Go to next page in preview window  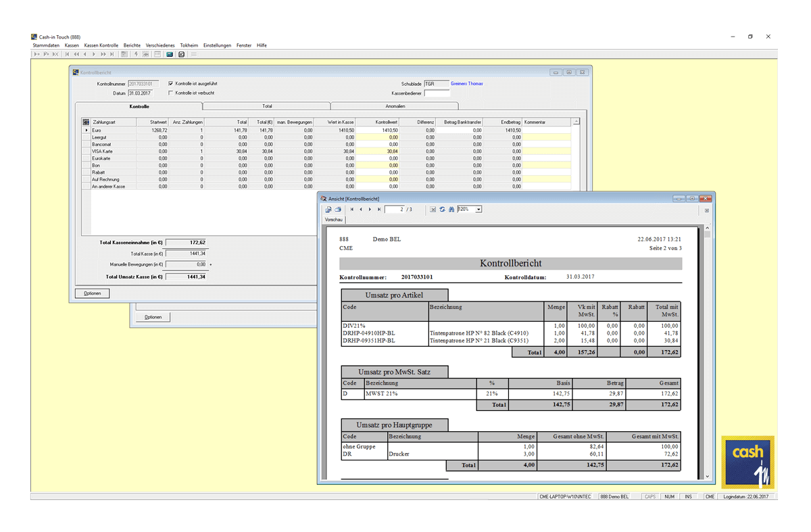point(370,210)
